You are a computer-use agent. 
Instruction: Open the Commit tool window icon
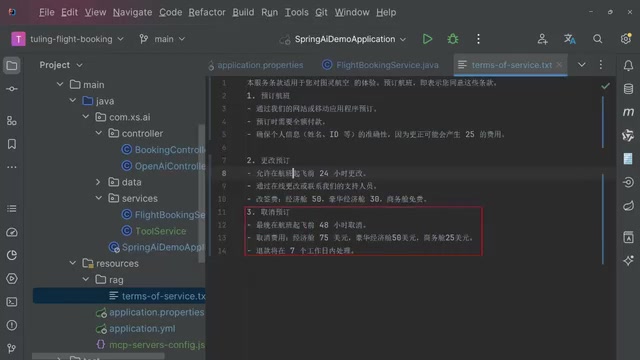pyautogui.click(x=12, y=89)
